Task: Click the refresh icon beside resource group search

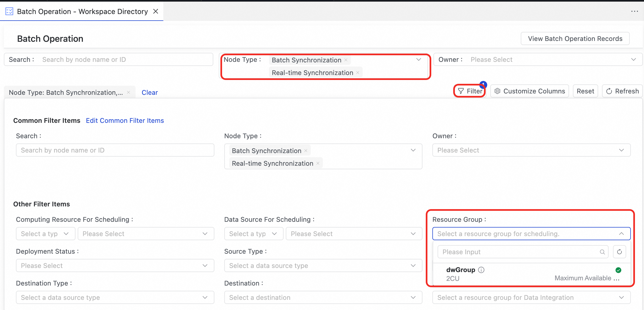Action: (619, 252)
